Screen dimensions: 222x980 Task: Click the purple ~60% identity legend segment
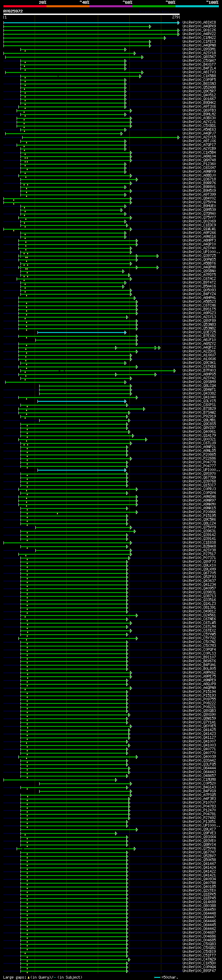point(111,7)
